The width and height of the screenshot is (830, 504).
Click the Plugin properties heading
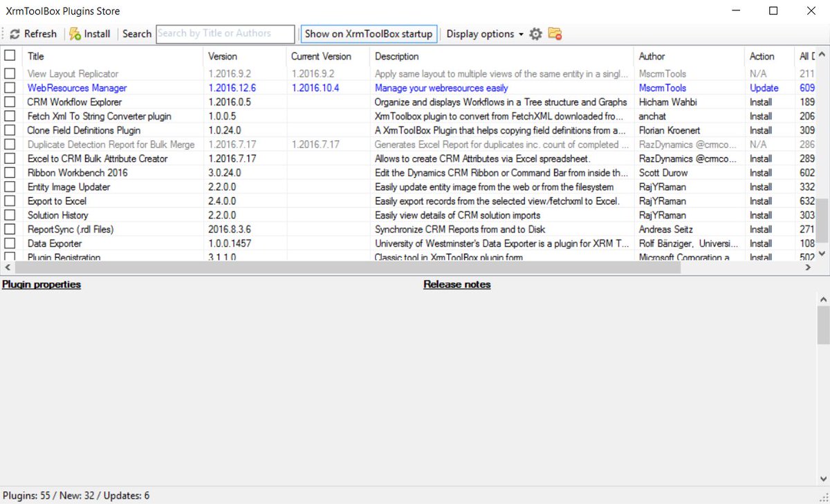(41, 284)
